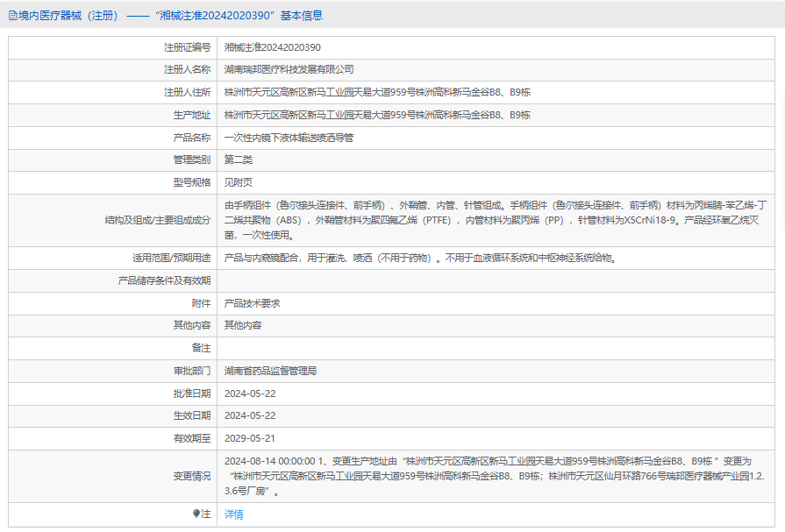This screenshot has height=532, width=785.
Task: Click the 备注 label cell
Action: (112, 348)
